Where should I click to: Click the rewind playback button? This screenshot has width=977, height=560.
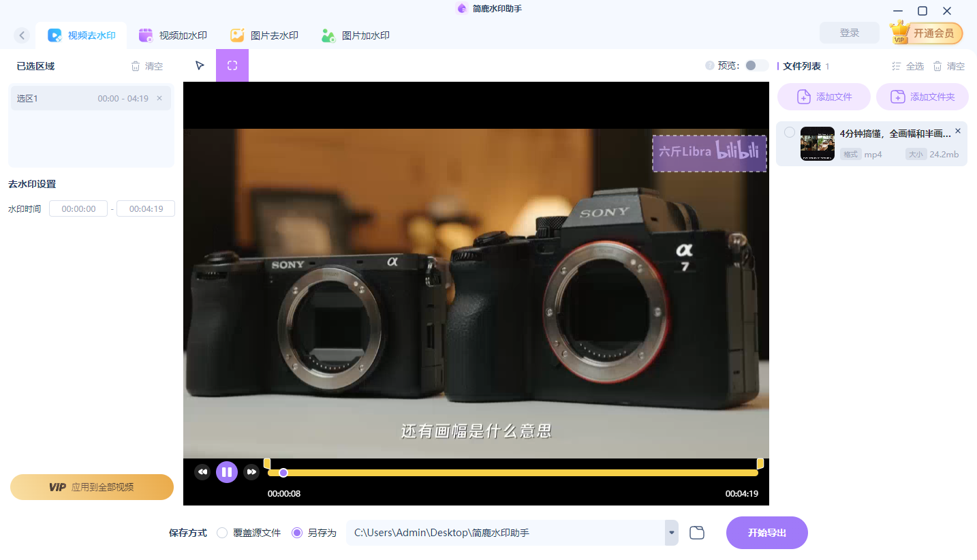202,471
